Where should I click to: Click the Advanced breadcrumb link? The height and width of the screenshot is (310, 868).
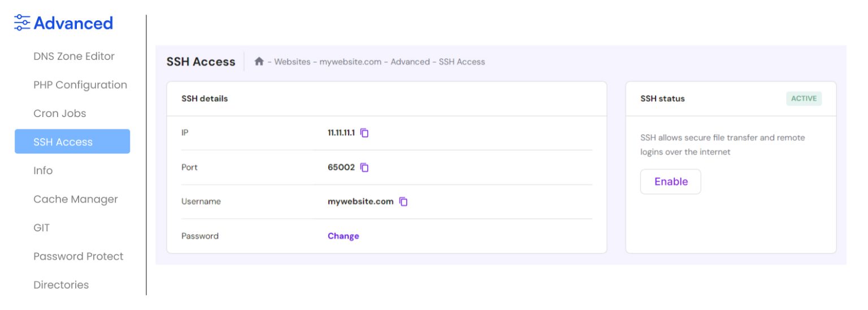pos(410,62)
